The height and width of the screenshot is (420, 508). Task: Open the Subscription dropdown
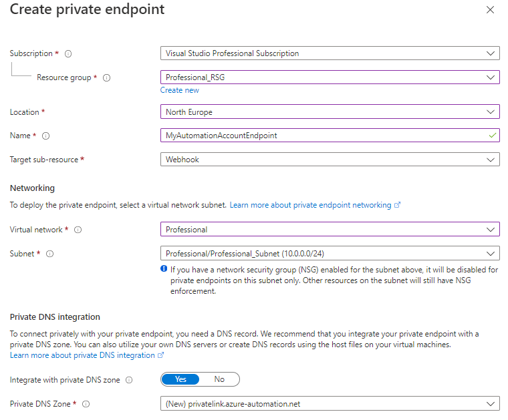(x=330, y=53)
